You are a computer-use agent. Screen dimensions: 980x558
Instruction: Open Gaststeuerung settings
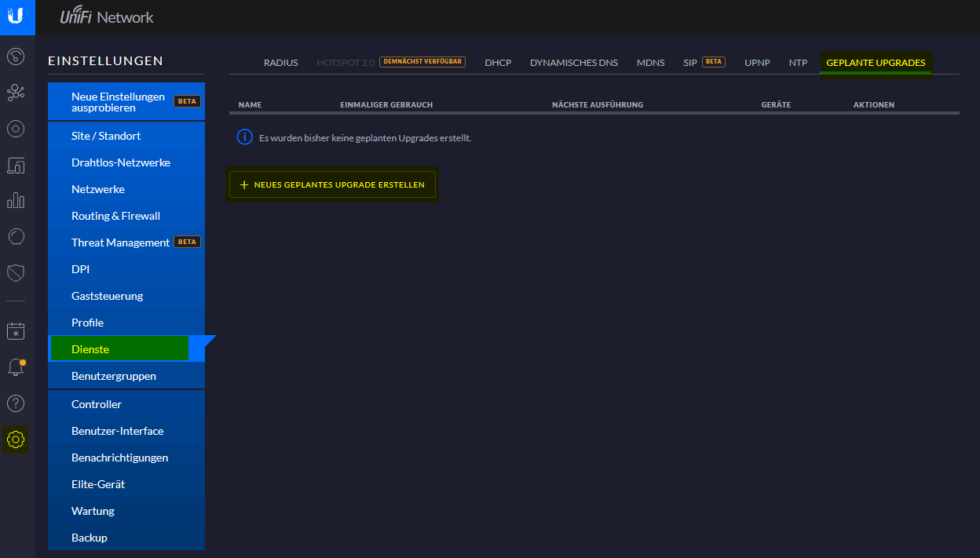click(x=126, y=296)
